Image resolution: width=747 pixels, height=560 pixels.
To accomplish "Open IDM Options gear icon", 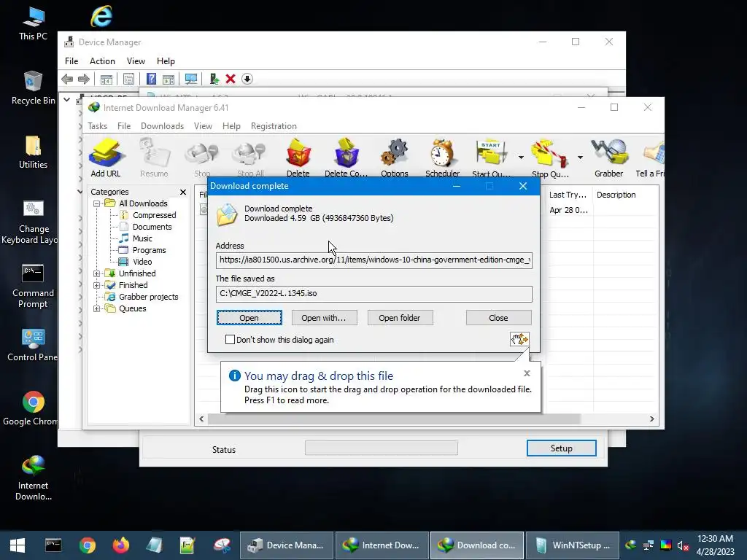I will click(x=395, y=157).
